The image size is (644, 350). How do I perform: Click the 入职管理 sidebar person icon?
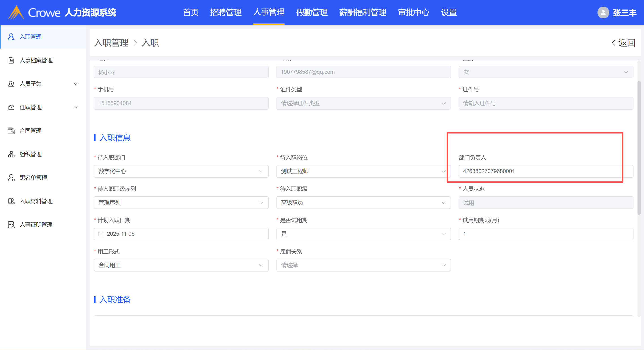click(x=11, y=37)
